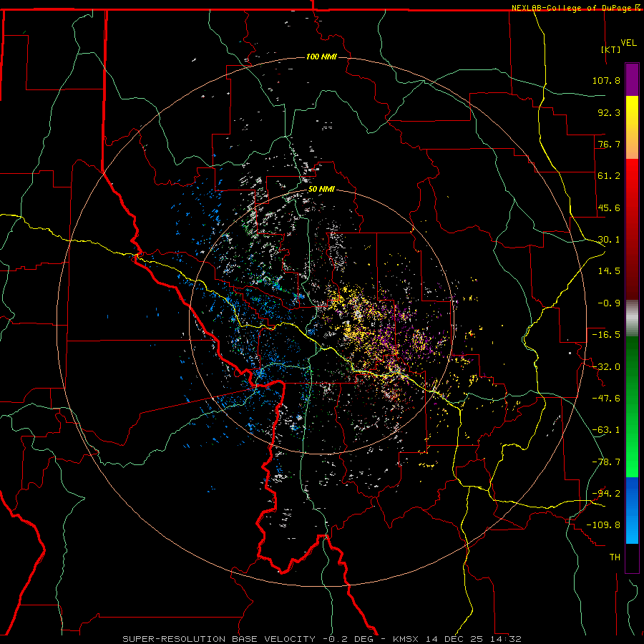Viewport: 644px width, 644px height.
Task: Click the -0.9 legend value
Action: coord(609,303)
